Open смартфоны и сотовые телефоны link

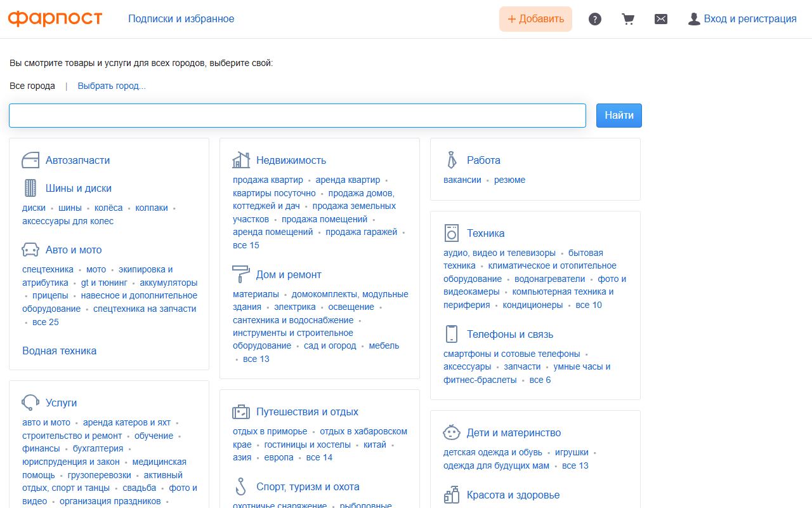pos(512,354)
